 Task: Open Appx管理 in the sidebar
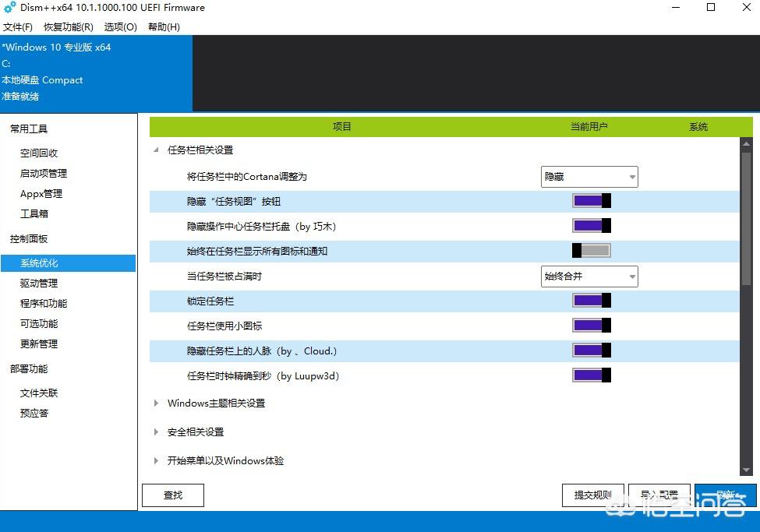point(41,194)
